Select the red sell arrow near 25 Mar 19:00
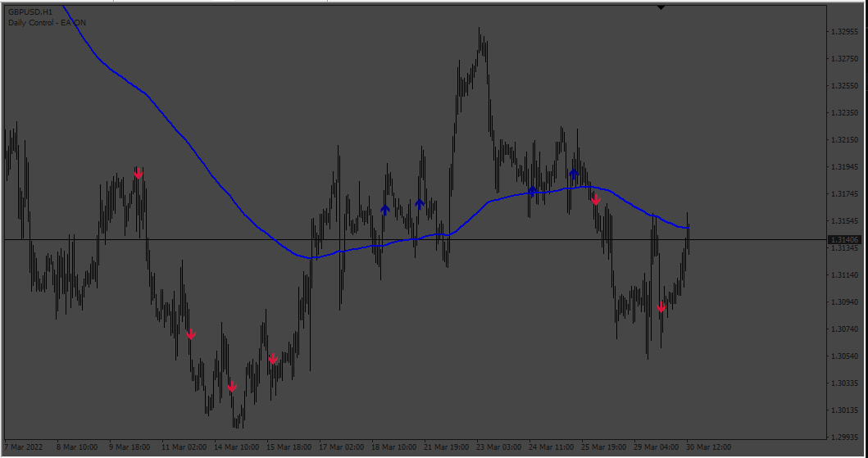This screenshot has height=458, width=868. (x=596, y=200)
